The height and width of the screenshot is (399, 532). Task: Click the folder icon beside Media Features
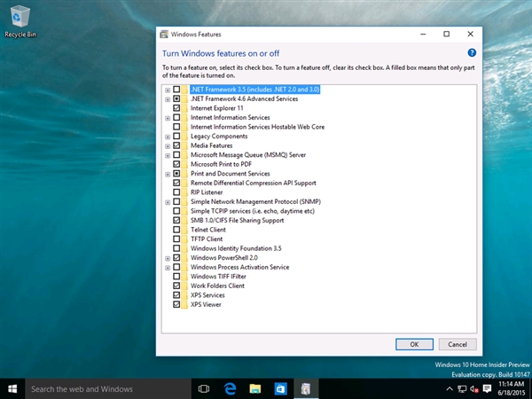coord(184,145)
